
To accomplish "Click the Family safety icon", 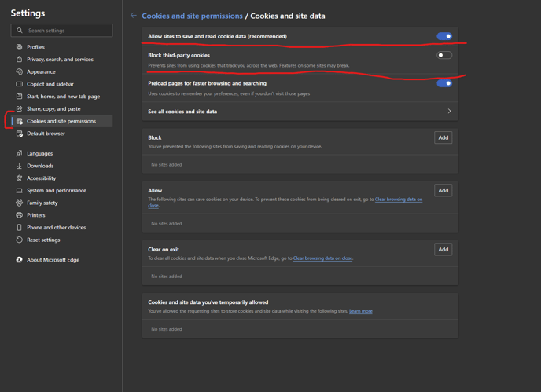I will point(20,203).
